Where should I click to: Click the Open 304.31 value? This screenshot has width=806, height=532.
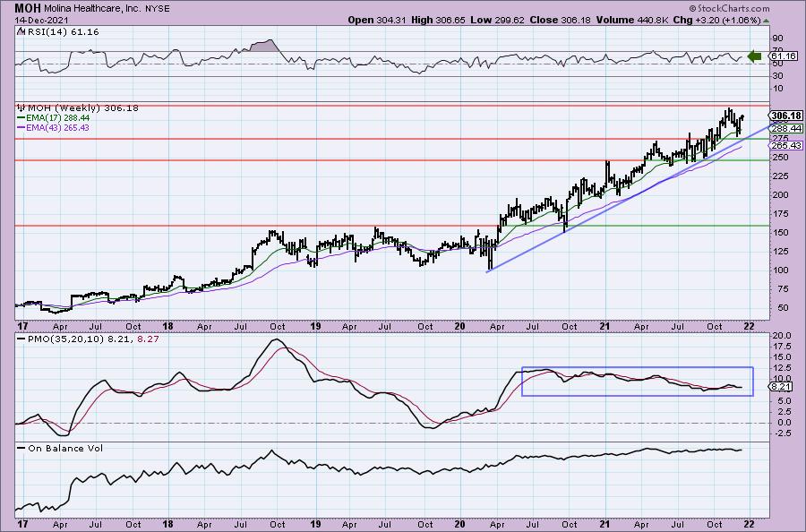(x=377, y=20)
